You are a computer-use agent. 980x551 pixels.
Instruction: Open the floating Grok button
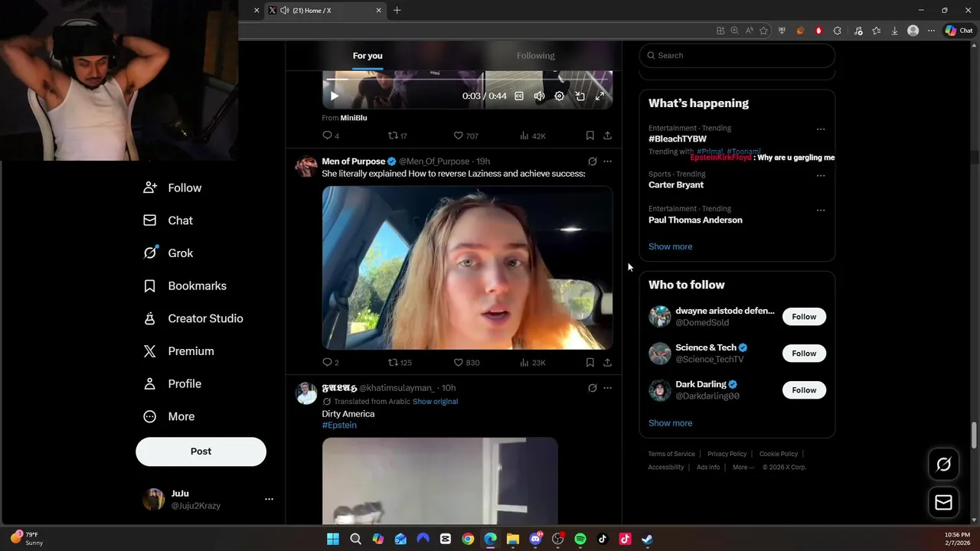click(x=943, y=465)
